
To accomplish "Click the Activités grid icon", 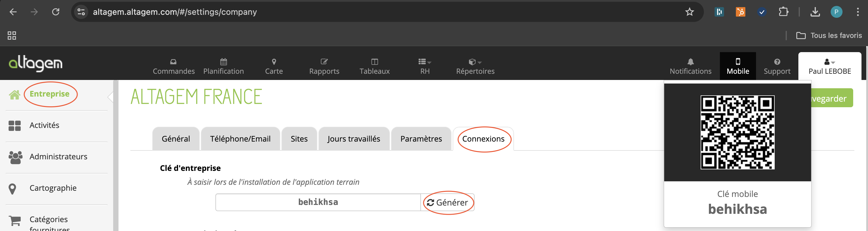I will [15, 126].
